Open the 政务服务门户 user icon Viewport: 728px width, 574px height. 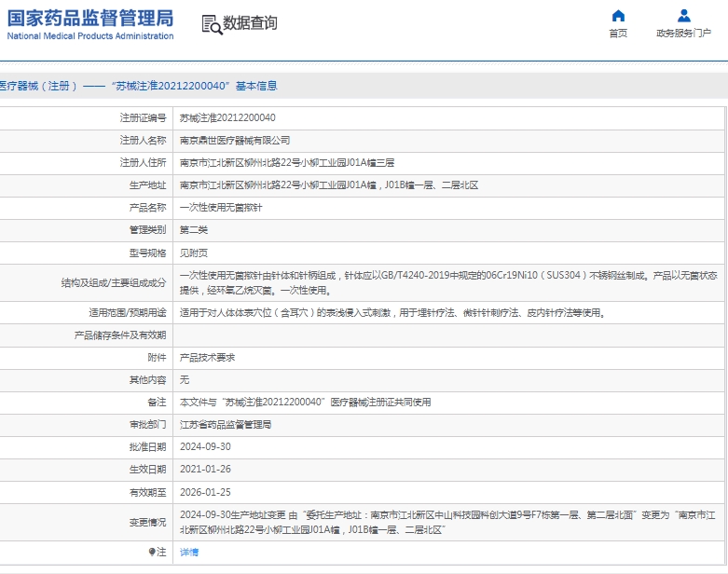point(683,16)
